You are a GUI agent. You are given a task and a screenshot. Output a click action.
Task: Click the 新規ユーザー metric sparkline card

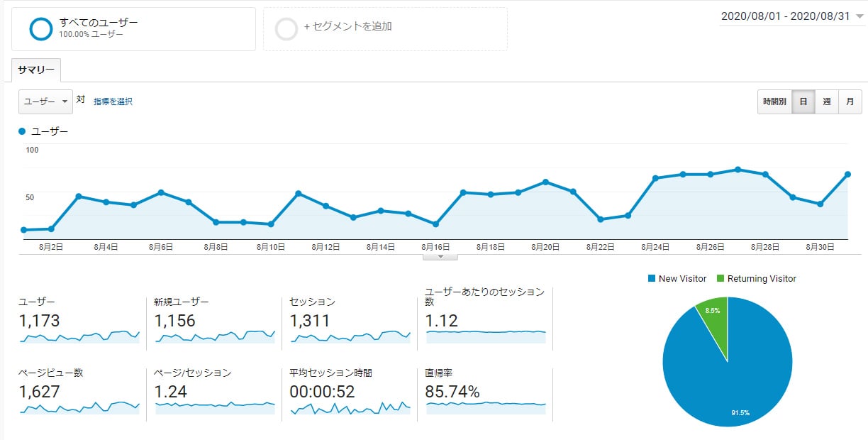[x=213, y=319]
